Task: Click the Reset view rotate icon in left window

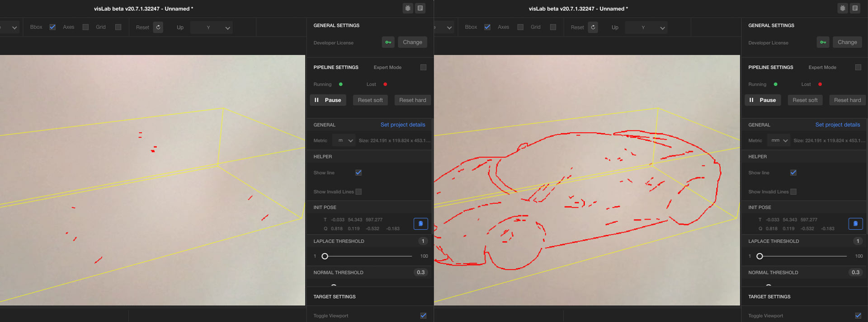Action: point(158,28)
